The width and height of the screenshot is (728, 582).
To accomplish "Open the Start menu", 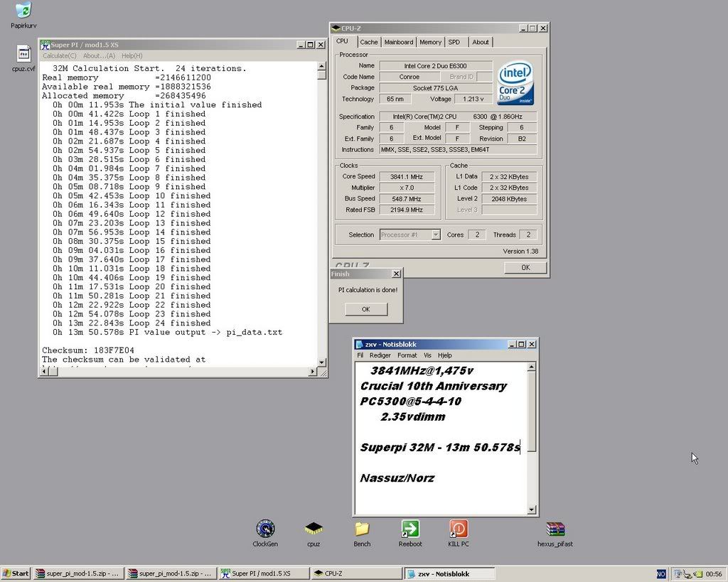I will tap(16, 573).
